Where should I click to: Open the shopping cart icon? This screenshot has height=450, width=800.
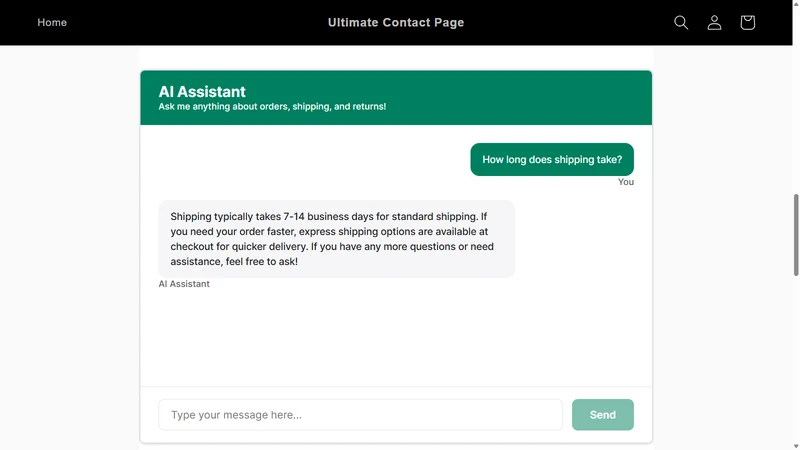click(747, 22)
